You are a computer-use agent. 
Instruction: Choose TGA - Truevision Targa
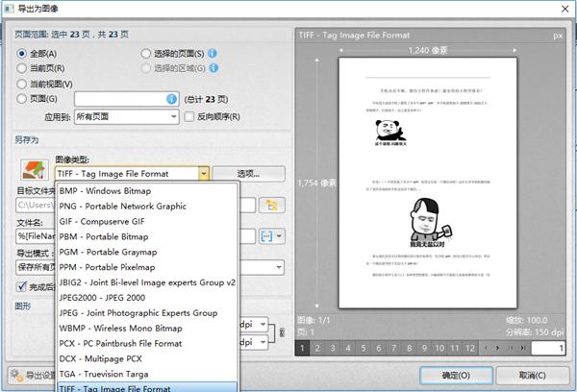click(x=147, y=374)
